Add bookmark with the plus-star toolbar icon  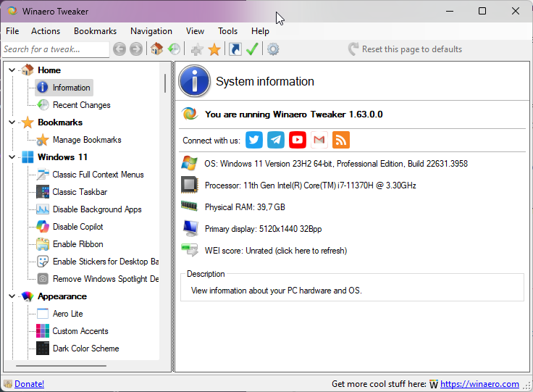tap(197, 49)
